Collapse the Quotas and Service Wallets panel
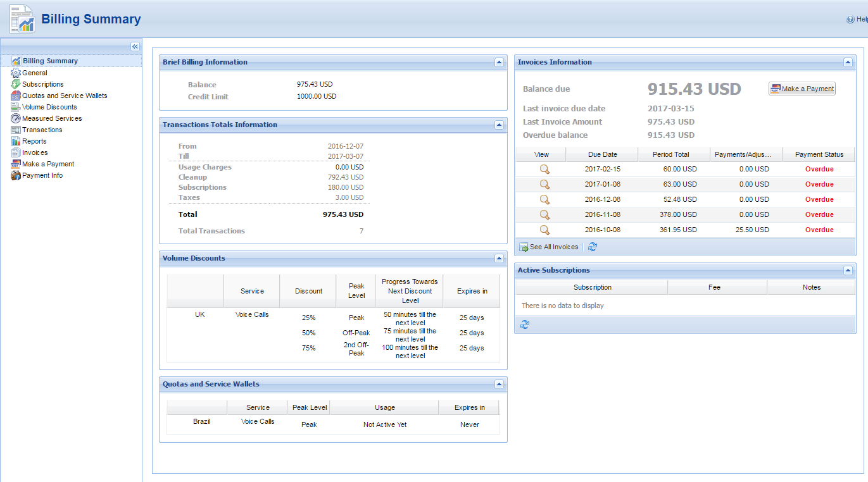This screenshot has width=868, height=482. tap(499, 385)
